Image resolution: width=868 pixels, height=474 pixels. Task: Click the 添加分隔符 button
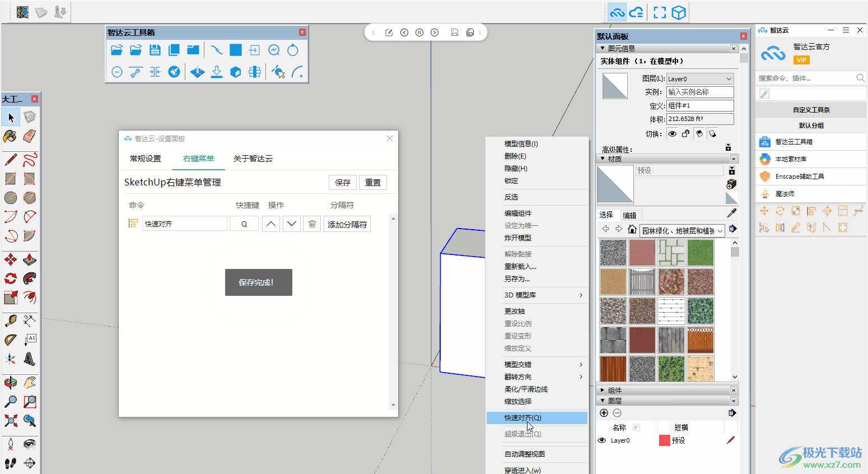coord(347,224)
